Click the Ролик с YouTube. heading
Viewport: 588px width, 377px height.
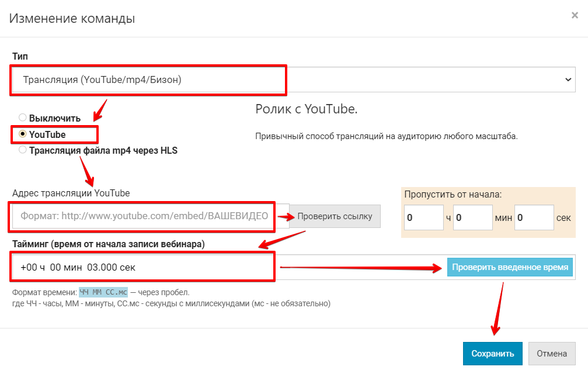pos(306,109)
